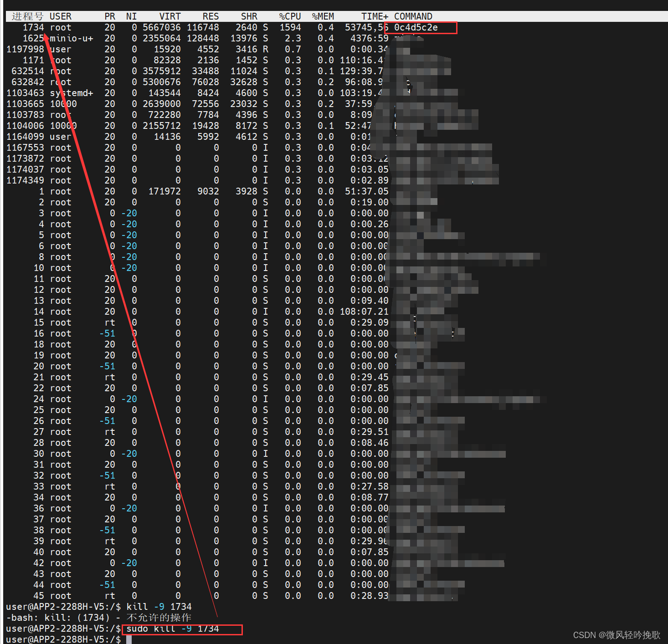Click the 不允许的操作 error message
The width and height of the screenshot is (668, 644).
click(x=159, y=618)
